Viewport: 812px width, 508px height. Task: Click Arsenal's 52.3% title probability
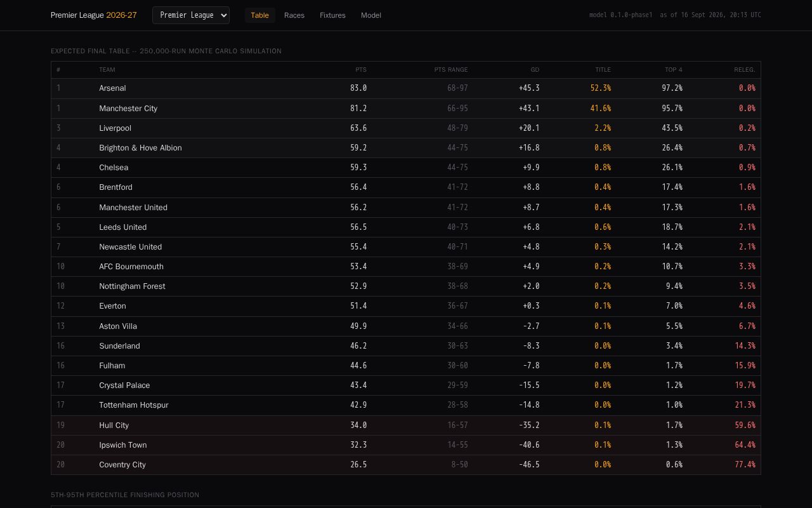[x=601, y=88]
